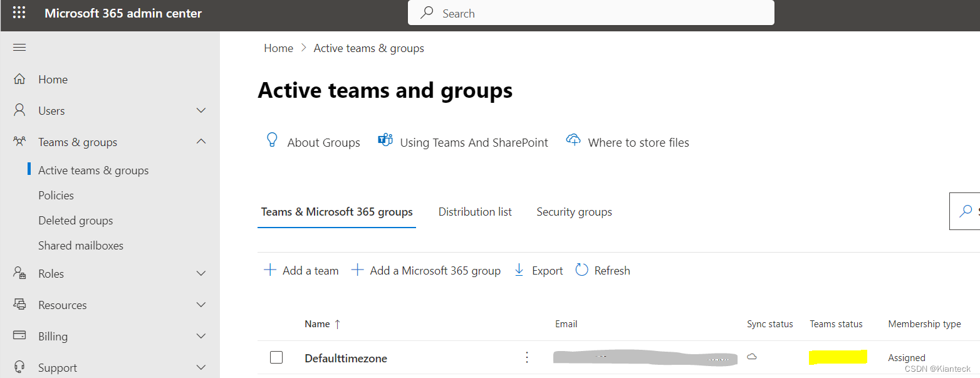Open Policies in the sidebar
Screen dimensions: 980x378
[x=56, y=196]
